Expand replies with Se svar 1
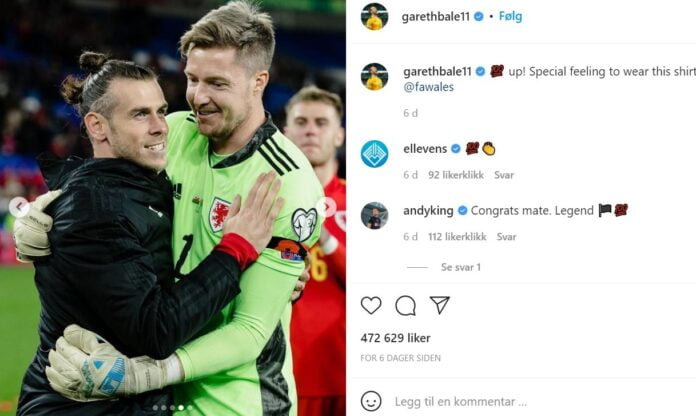The image size is (696, 416). pos(460,267)
